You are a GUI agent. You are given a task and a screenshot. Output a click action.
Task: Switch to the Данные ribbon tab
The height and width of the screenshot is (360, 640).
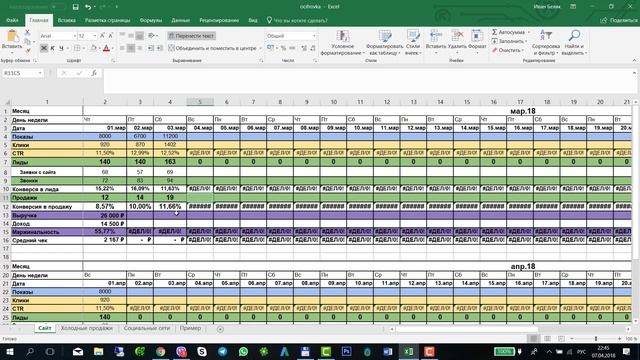point(180,20)
